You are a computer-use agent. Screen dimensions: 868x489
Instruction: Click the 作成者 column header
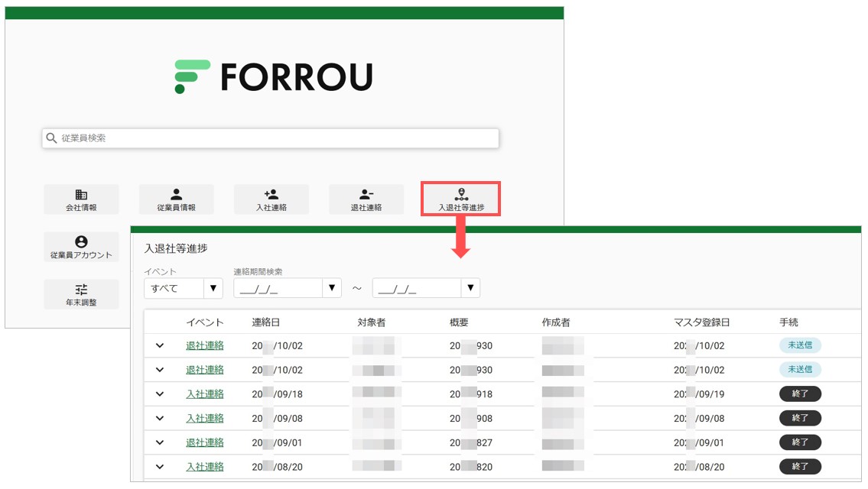pos(556,322)
